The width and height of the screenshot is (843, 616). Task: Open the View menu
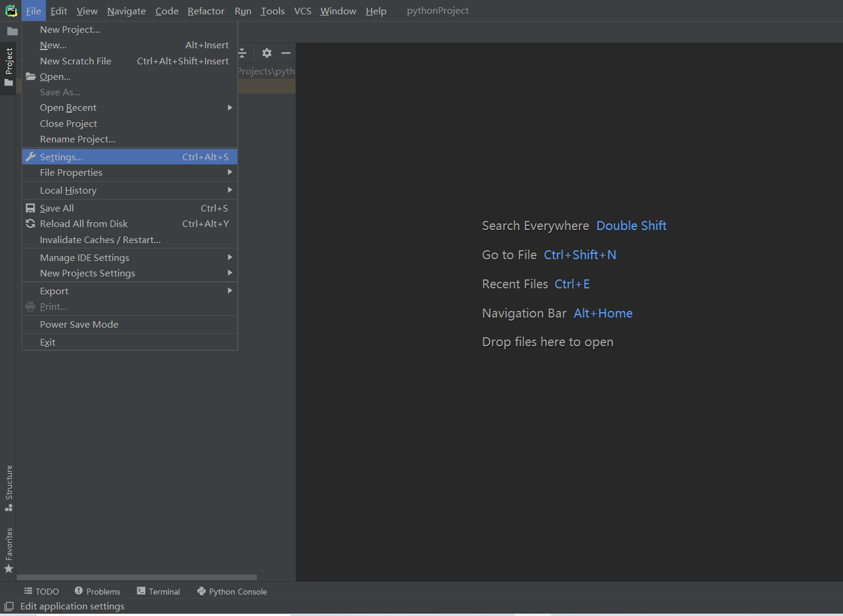87,11
